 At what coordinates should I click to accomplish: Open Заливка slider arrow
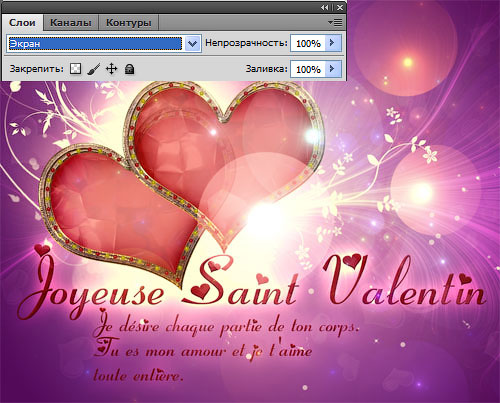tap(333, 69)
